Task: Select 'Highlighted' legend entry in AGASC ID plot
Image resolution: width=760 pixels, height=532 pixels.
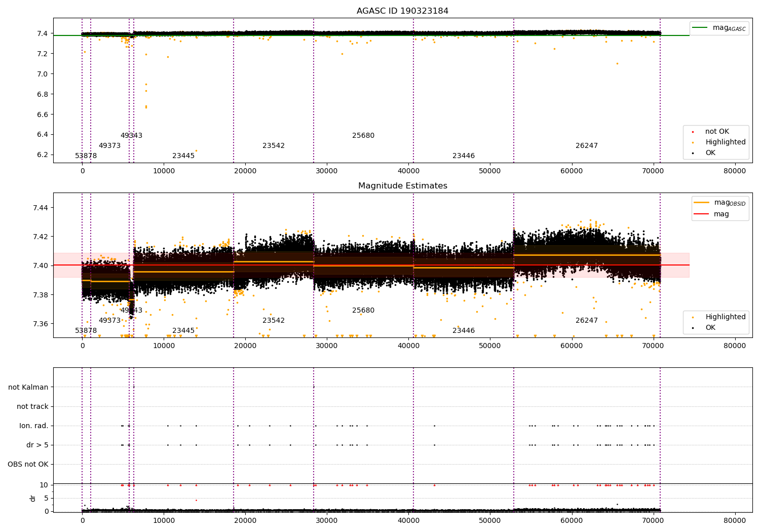Action: tap(726, 142)
